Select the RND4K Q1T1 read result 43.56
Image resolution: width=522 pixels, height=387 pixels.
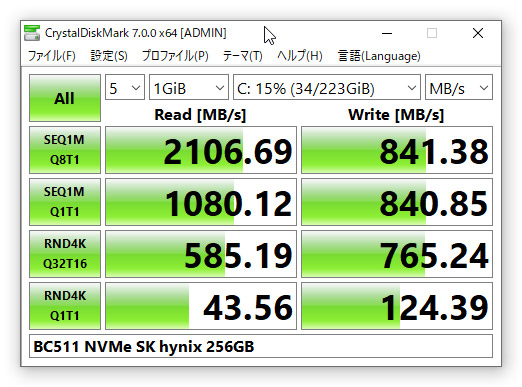(x=201, y=306)
